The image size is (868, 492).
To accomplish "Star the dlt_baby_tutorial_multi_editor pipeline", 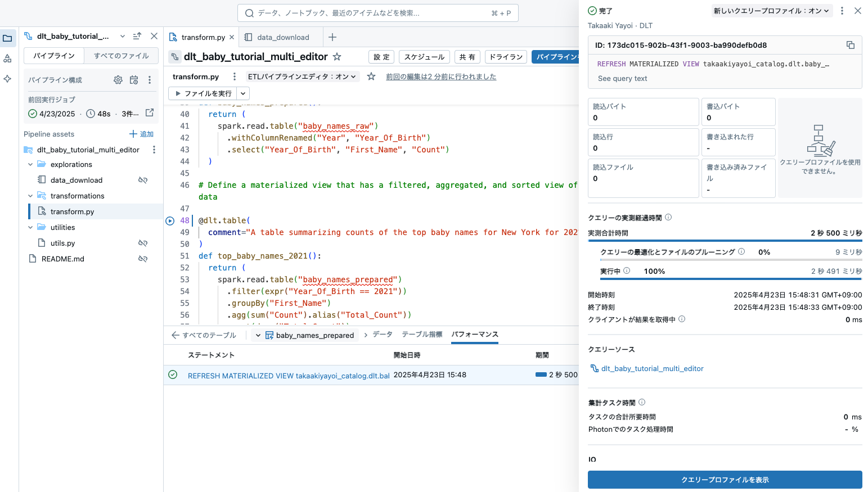I will pyautogui.click(x=336, y=56).
